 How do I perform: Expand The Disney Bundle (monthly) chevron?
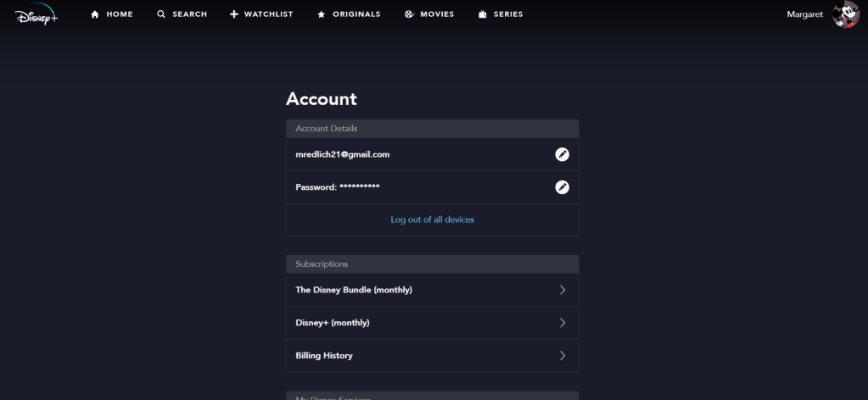pos(562,290)
